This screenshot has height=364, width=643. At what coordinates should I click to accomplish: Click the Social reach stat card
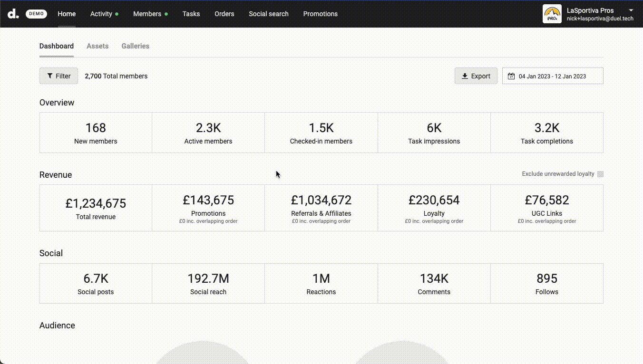pyautogui.click(x=208, y=284)
